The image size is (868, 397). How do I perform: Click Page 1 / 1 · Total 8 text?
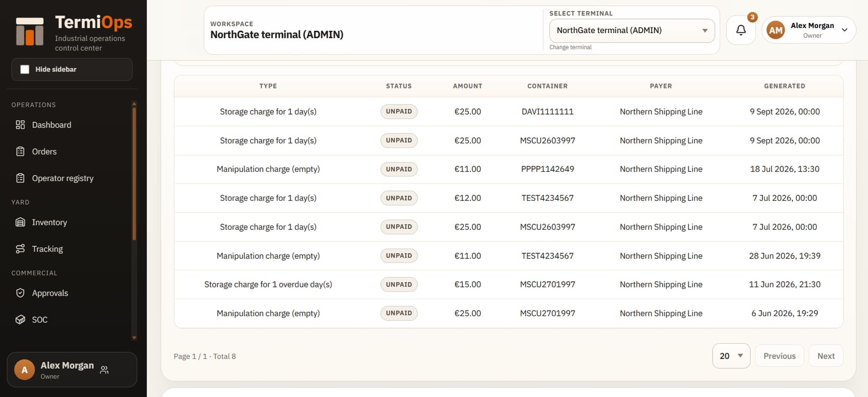click(205, 356)
